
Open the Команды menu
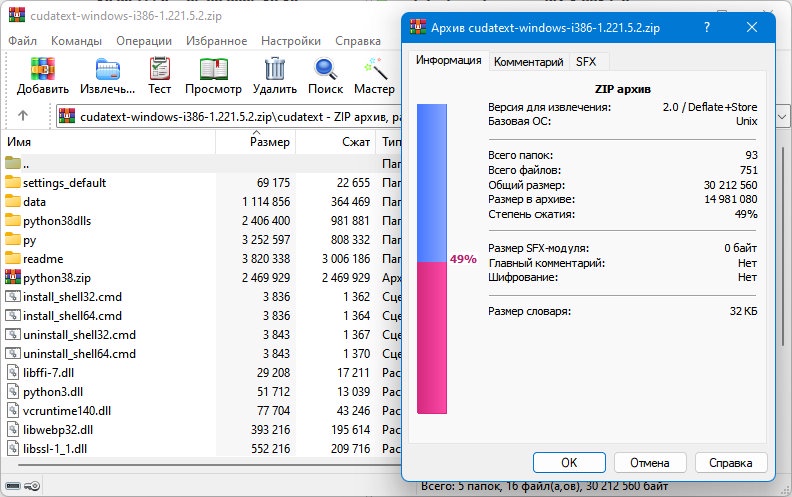pyautogui.click(x=76, y=41)
